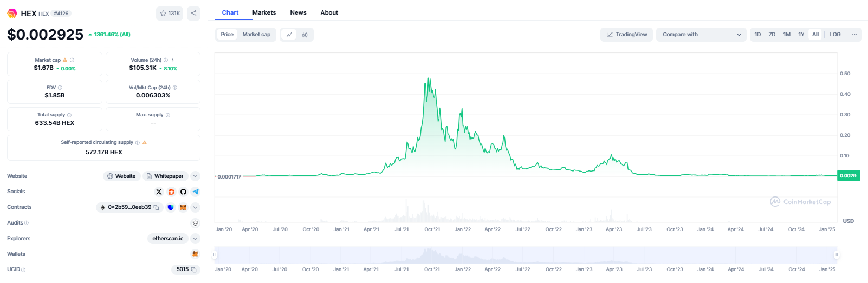Click info icon next to UCID label
868x283 pixels.
coord(23,269)
